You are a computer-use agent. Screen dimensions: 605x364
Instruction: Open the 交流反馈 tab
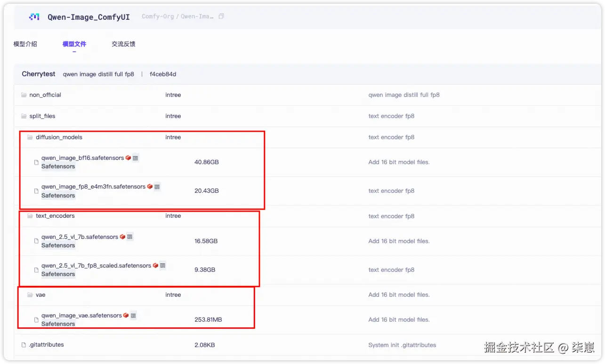(123, 44)
